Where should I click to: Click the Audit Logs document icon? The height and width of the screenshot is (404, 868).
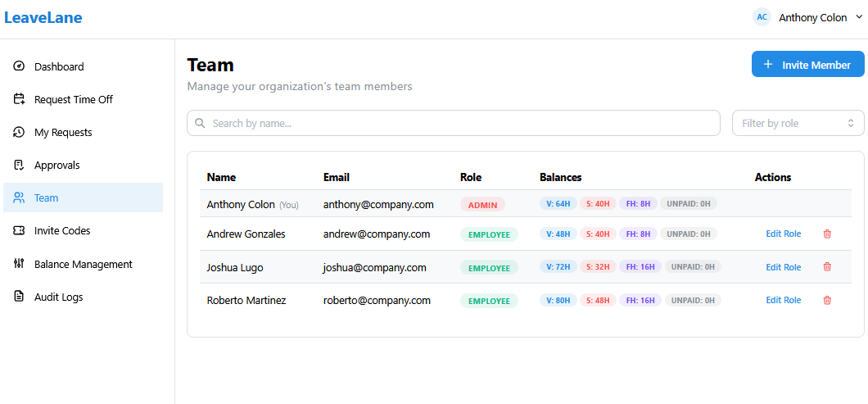coord(19,297)
